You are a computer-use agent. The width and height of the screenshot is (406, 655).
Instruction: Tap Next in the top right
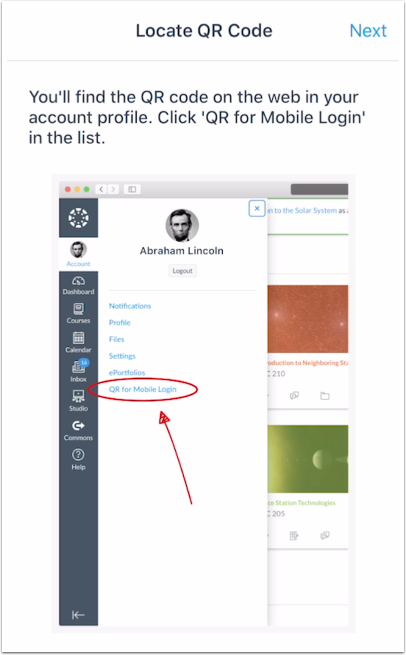coord(368,31)
